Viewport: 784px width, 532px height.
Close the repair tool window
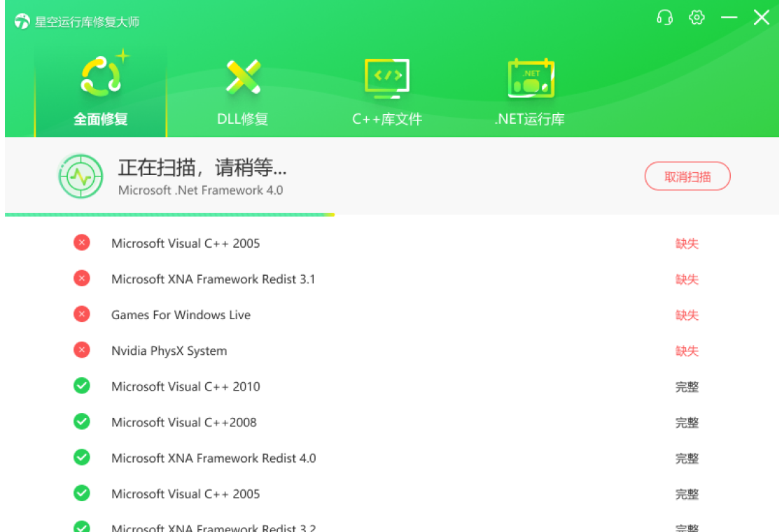(762, 17)
